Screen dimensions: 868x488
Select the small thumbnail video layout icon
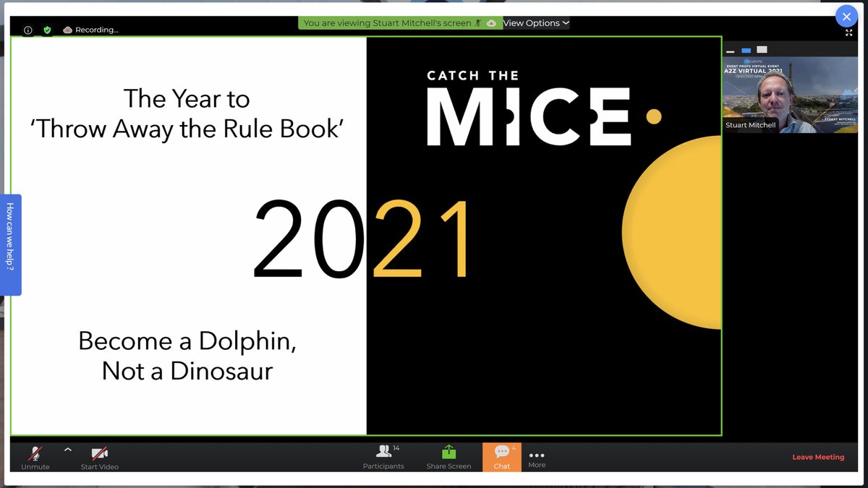point(746,51)
